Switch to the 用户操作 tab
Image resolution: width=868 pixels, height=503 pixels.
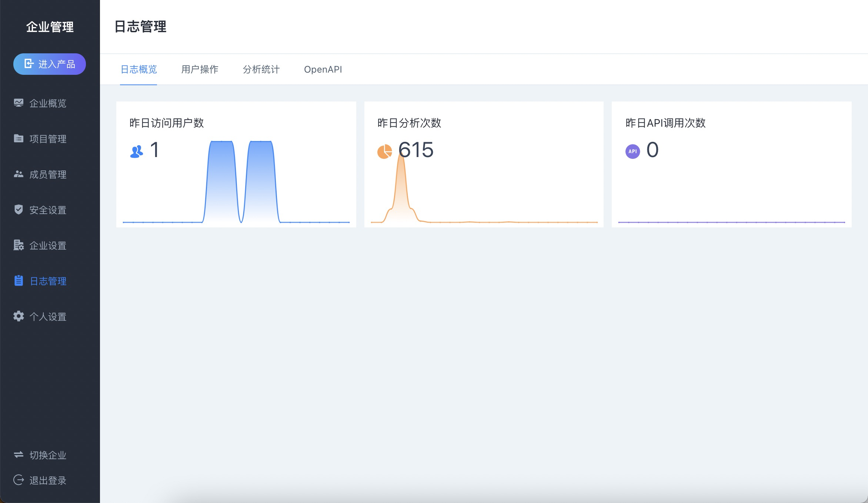(200, 69)
